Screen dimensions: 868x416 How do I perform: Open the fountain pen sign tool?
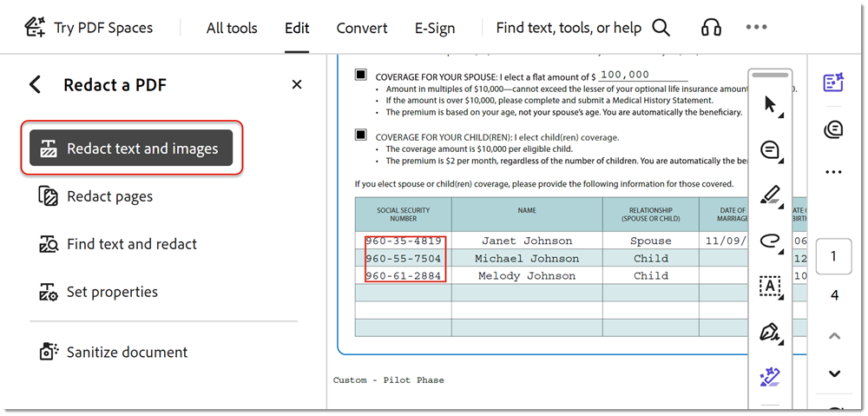(x=770, y=333)
